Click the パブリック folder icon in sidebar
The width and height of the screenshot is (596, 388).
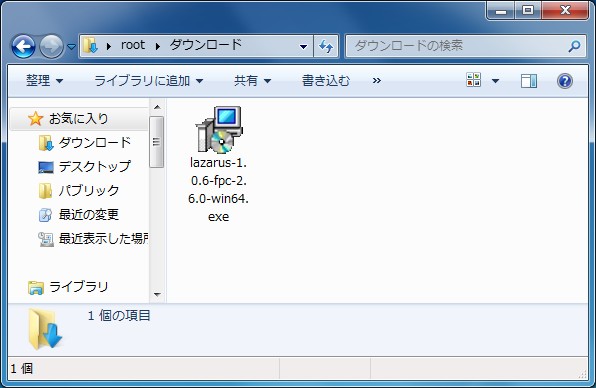point(46,191)
